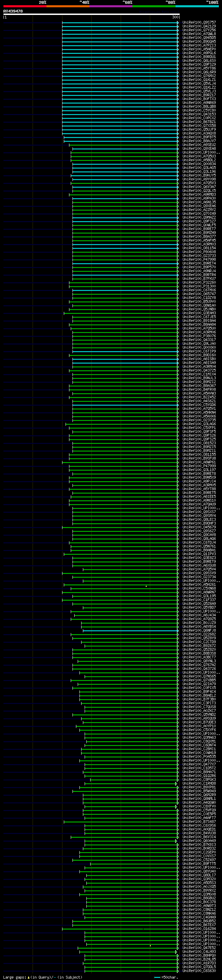Image resolution: width=222 pixels, height=980 pixels.
Task: Click the cyan alignment bar for Q42129
Action: click(120, 26)
